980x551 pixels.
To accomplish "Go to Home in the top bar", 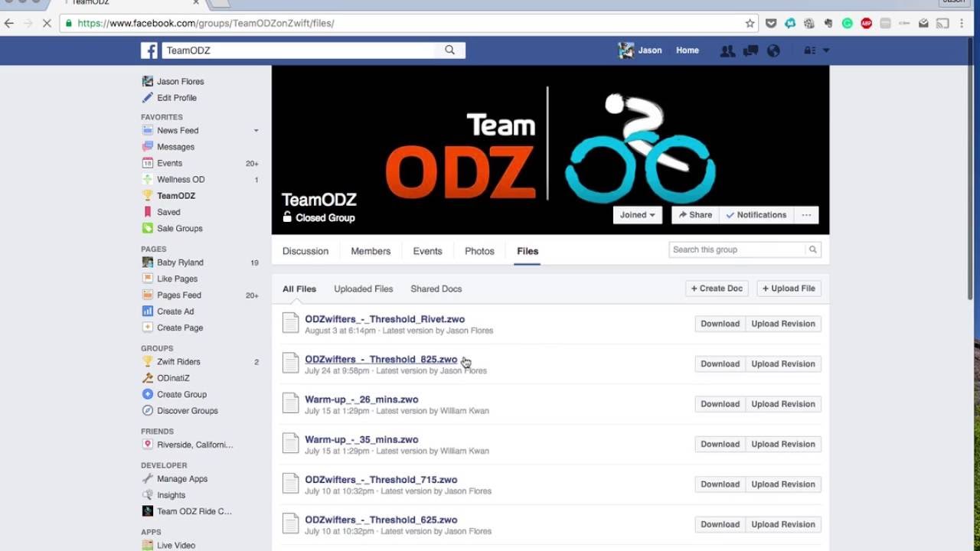I will tap(688, 51).
